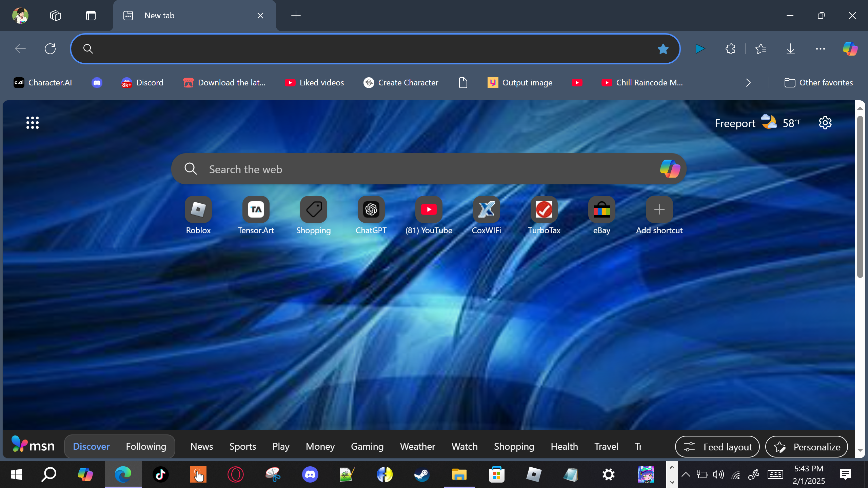The width and height of the screenshot is (868, 488).
Task: Toggle the favorite star in address bar
Action: [663, 49]
